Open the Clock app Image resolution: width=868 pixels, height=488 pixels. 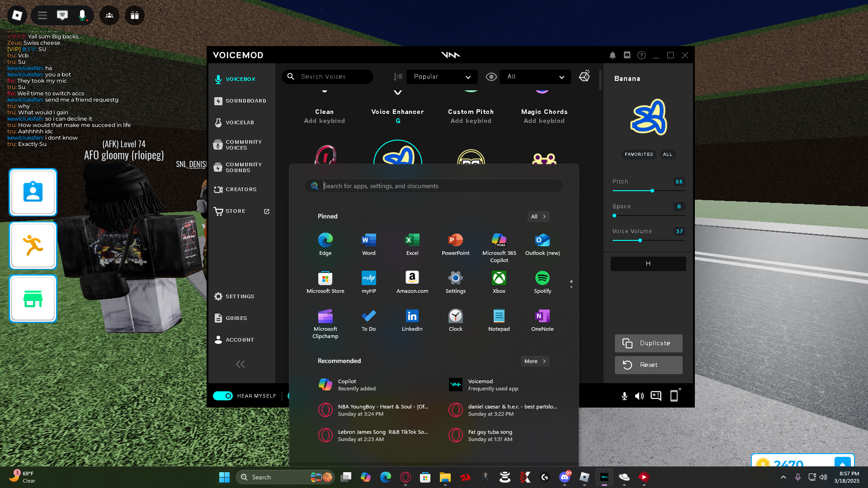point(456,320)
